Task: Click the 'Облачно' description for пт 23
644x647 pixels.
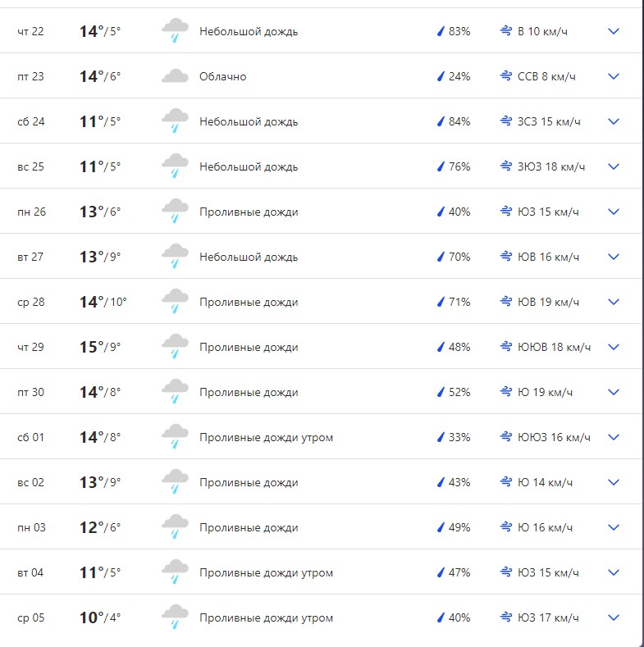Action: [x=222, y=76]
